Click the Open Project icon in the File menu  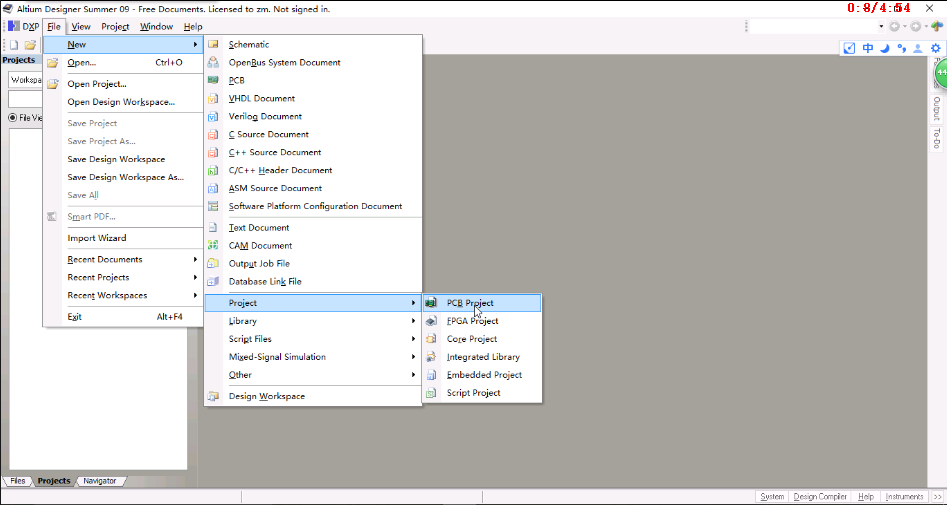(53, 84)
